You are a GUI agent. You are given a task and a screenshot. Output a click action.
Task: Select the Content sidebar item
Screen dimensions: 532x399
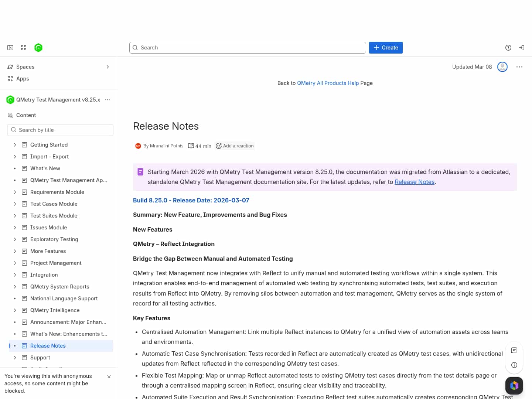26,115
